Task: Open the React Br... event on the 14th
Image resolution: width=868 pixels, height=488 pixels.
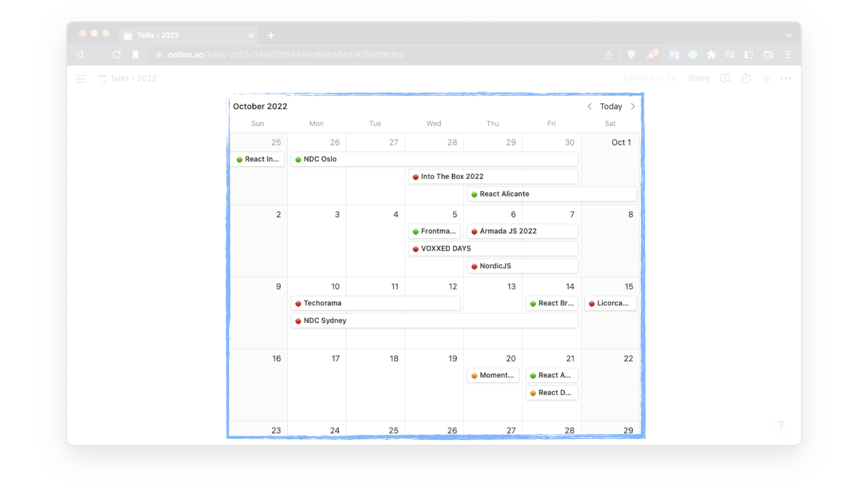Action: click(x=552, y=303)
